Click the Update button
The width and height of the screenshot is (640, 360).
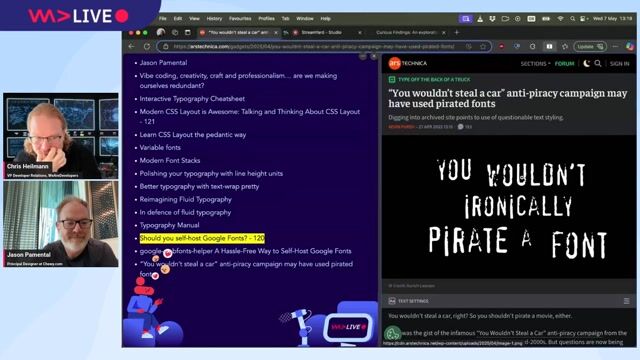pos(590,47)
